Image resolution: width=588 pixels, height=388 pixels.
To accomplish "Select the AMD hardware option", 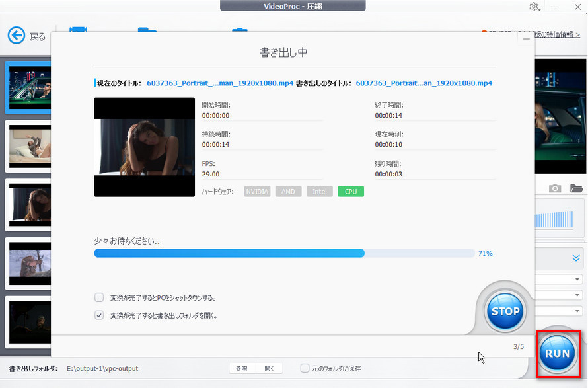I will click(x=288, y=191).
